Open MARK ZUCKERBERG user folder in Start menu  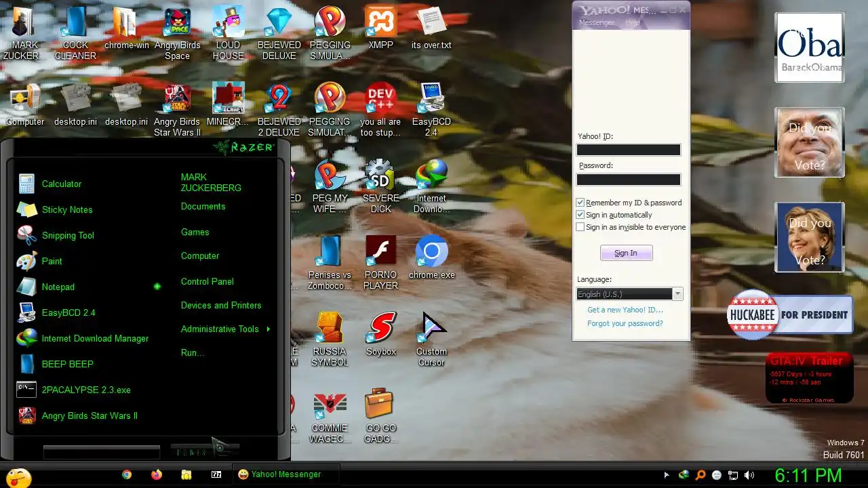pyautogui.click(x=211, y=182)
